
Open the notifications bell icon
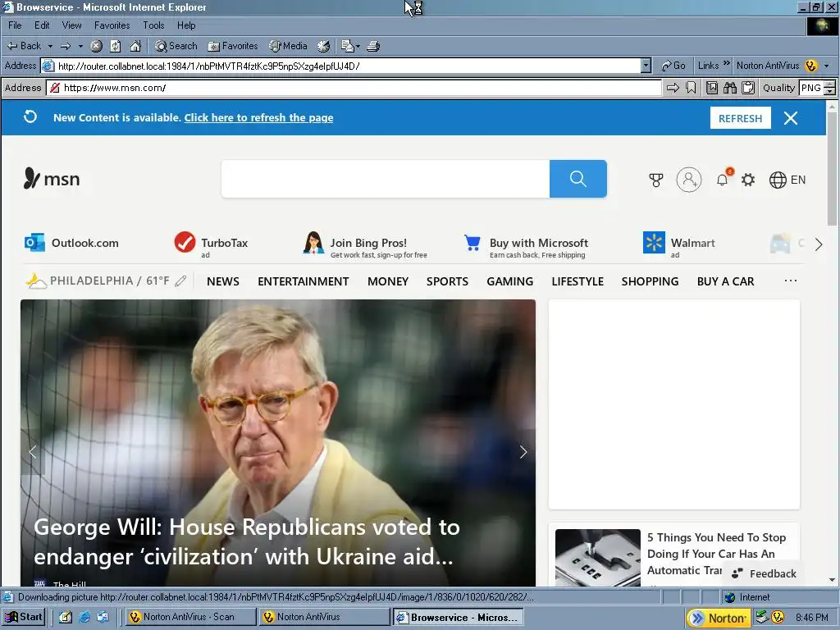click(723, 180)
